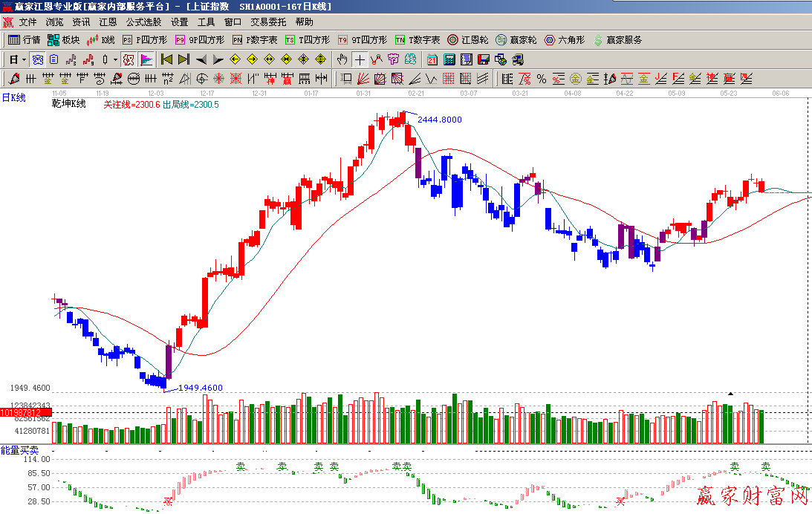812x514 pixels.
Task: Toggle the colored flag indicator button
Action: pos(146,59)
